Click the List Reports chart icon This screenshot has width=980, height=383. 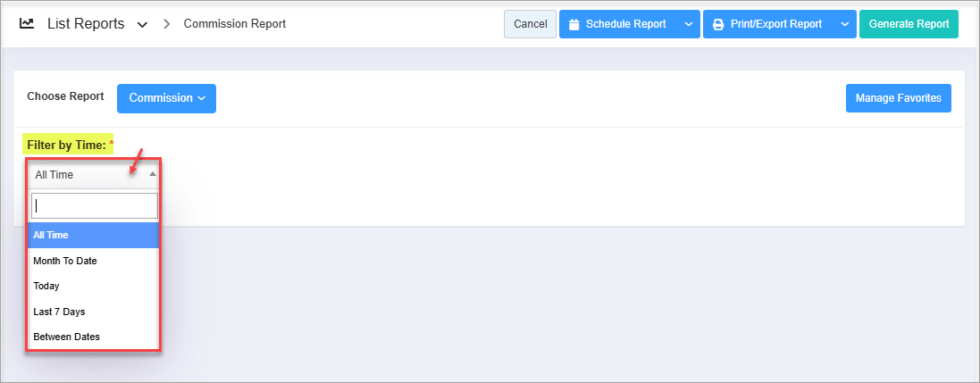[x=27, y=24]
